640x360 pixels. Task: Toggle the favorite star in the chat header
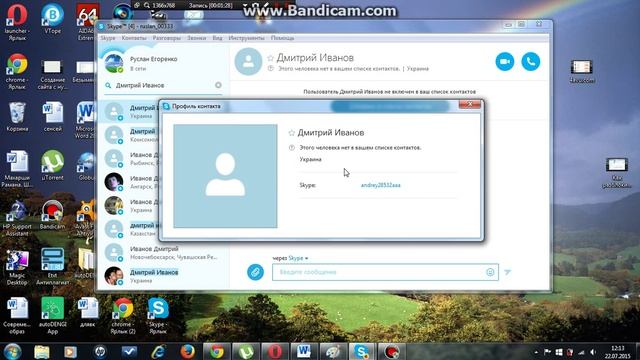coord(270,58)
